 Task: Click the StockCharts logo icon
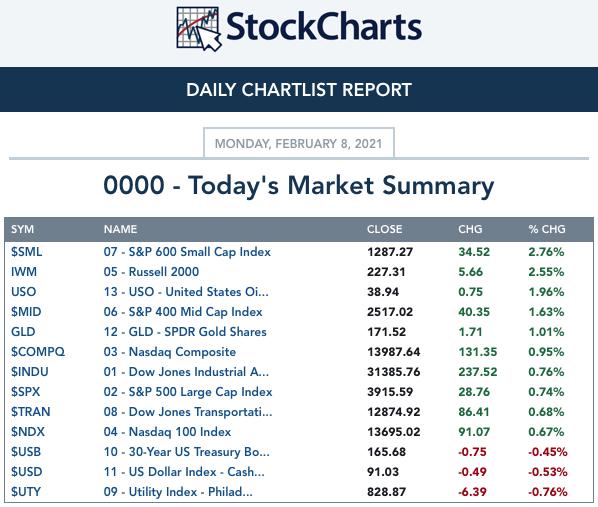[x=199, y=29]
